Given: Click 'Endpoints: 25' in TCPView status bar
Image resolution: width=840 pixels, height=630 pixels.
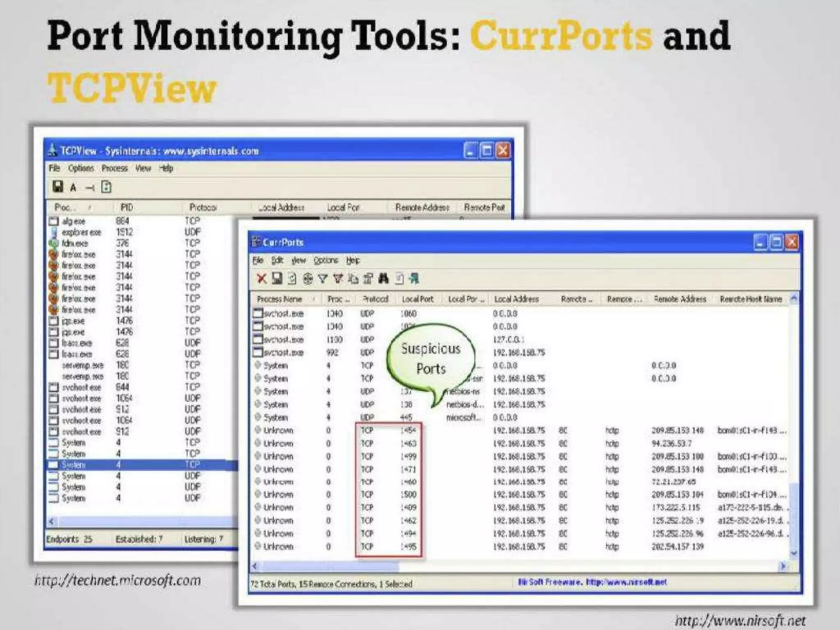Looking at the screenshot, I should pyautogui.click(x=69, y=539).
